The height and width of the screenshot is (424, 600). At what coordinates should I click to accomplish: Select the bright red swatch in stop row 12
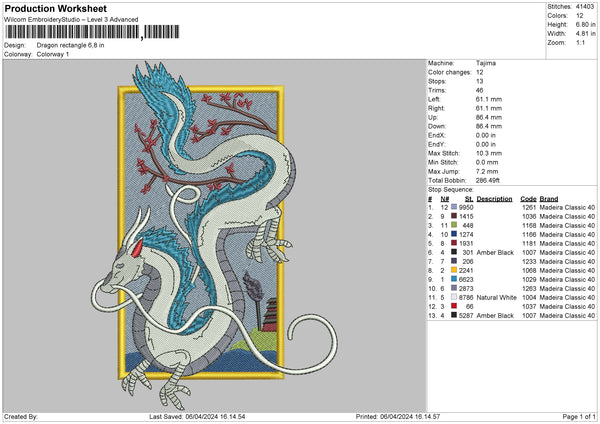454,306
